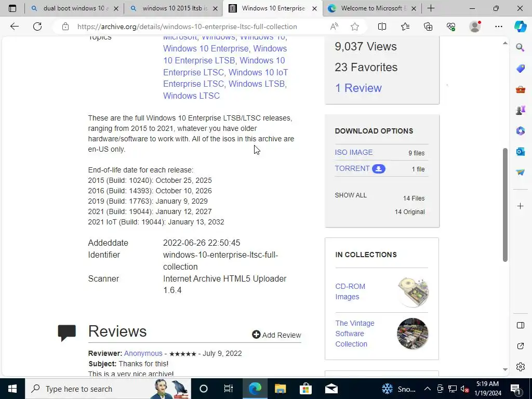
Task: Switch to the dual boot windows 10 tab
Action: coord(74,8)
